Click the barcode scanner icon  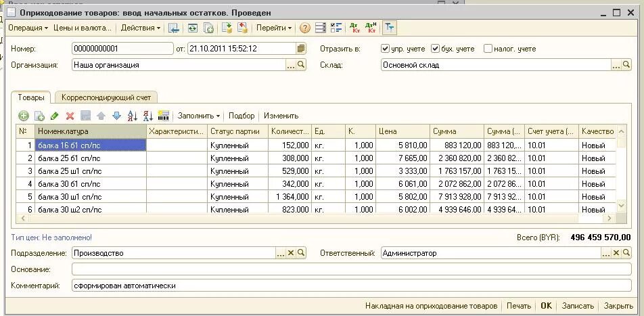pos(164,116)
